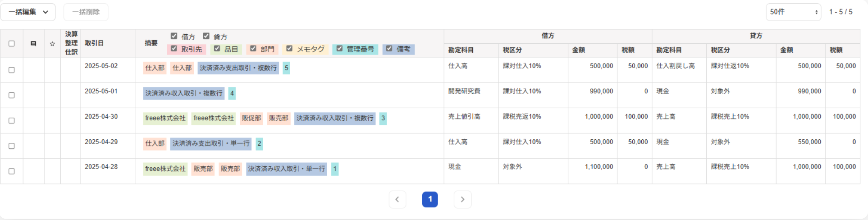868x220 pixels.
Task: Toggle the 貸方 filter checkbox
Action: [x=206, y=36]
